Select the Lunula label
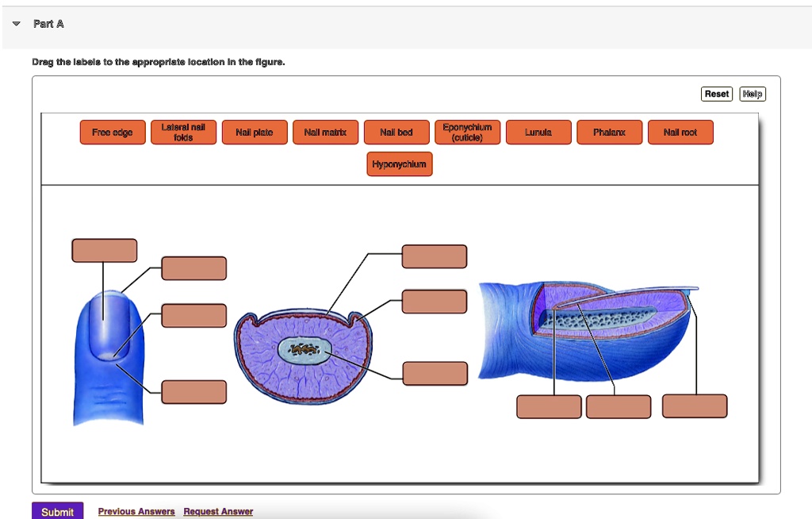The width and height of the screenshot is (812, 519). click(x=538, y=132)
